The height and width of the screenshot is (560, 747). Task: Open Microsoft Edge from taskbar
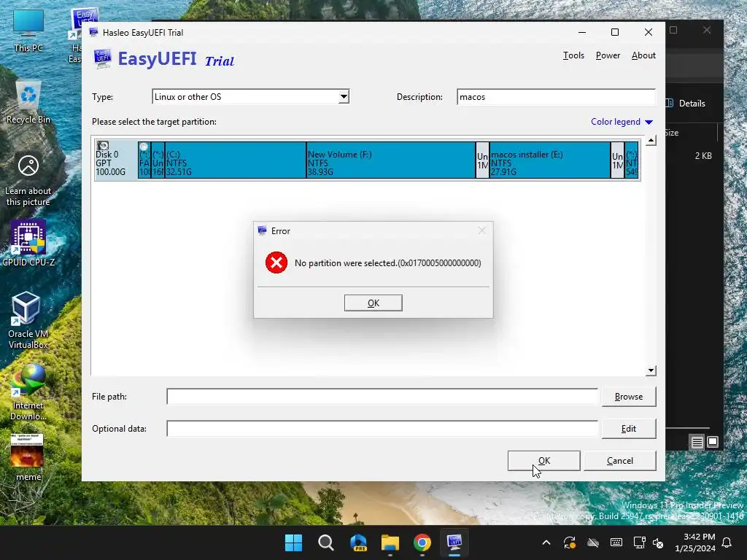point(358,542)
